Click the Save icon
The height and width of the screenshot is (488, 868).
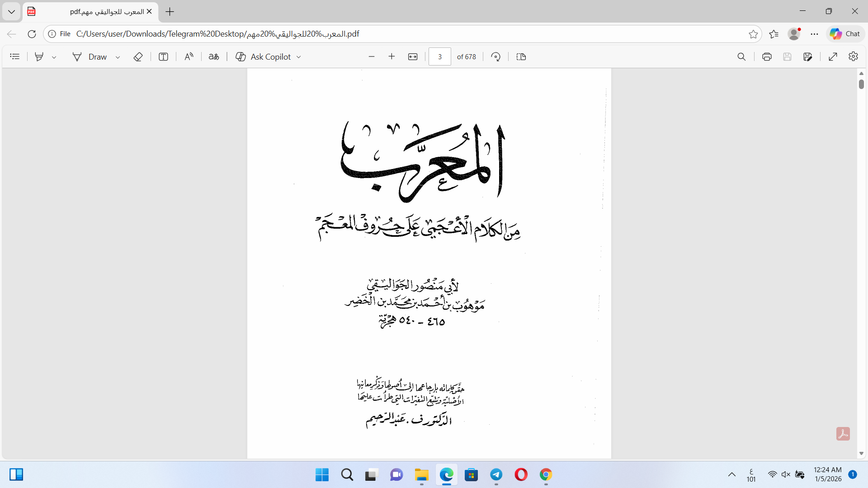click(x=787, y=56)
